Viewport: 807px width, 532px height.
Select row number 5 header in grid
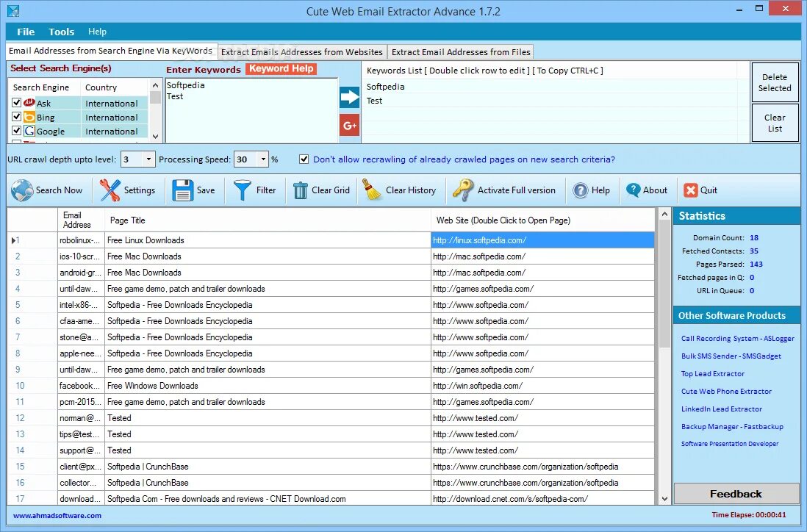tap(32, 305)
